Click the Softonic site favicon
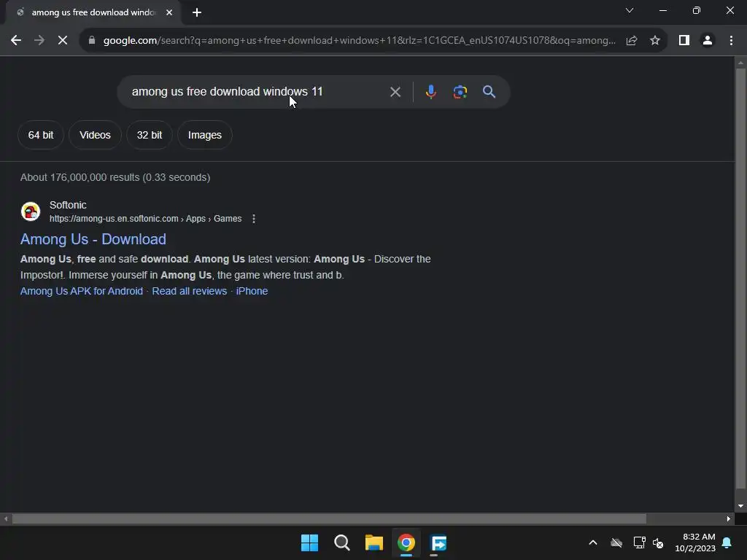The height and width of the screenshot is (560, 747). click(31, 211)
